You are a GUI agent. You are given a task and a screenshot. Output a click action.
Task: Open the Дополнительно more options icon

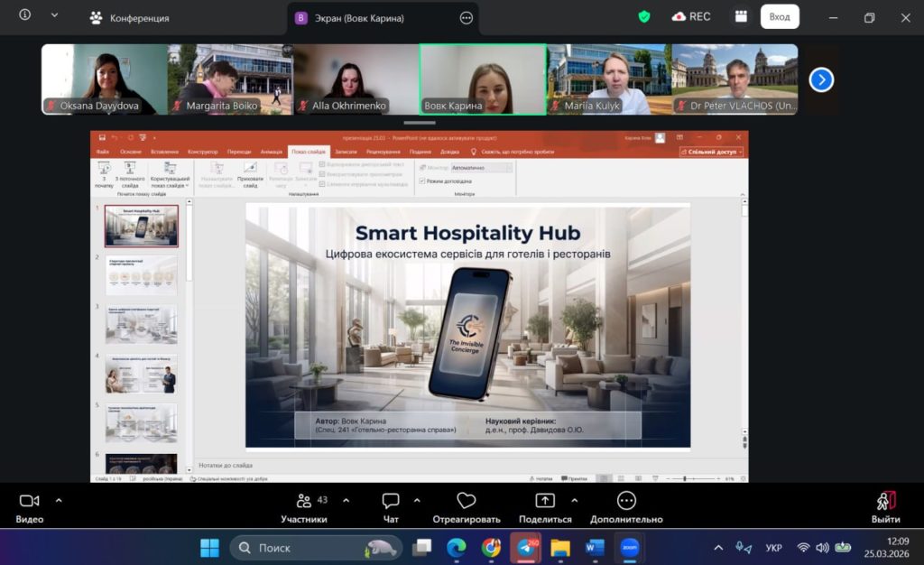(x=626, y=501)
